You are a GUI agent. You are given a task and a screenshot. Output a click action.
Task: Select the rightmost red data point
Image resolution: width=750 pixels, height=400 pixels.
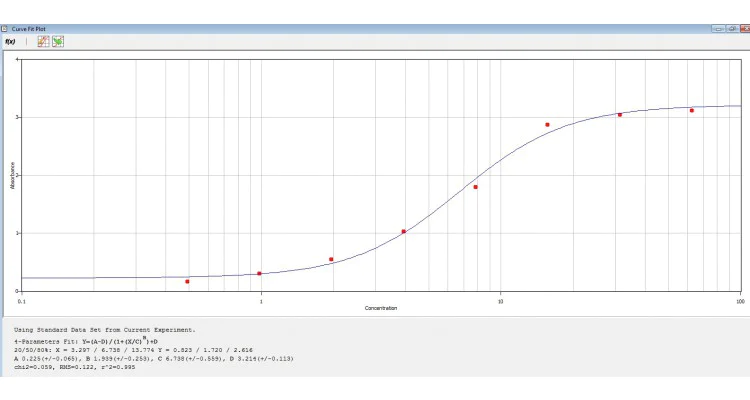click(691, 111)
